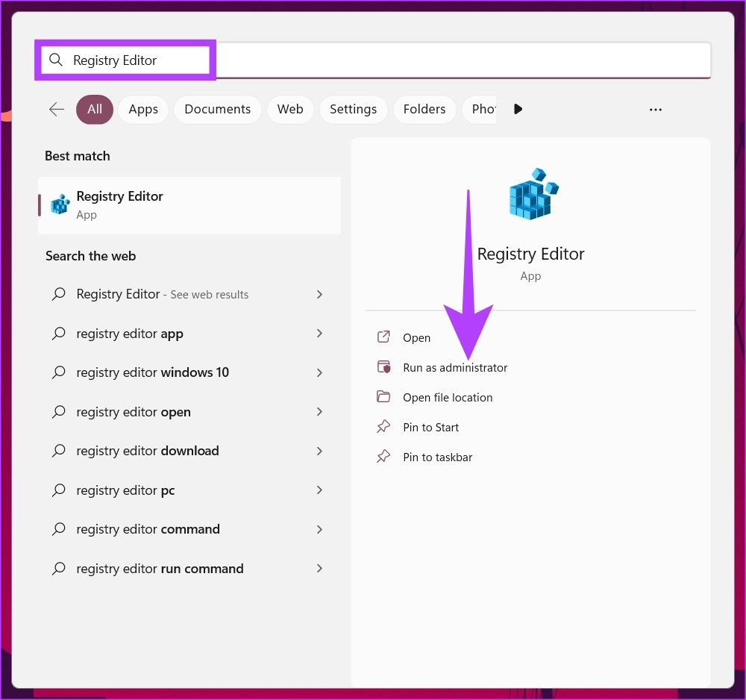Click the large Registry Editor icon in preview pane

point(534,194)
